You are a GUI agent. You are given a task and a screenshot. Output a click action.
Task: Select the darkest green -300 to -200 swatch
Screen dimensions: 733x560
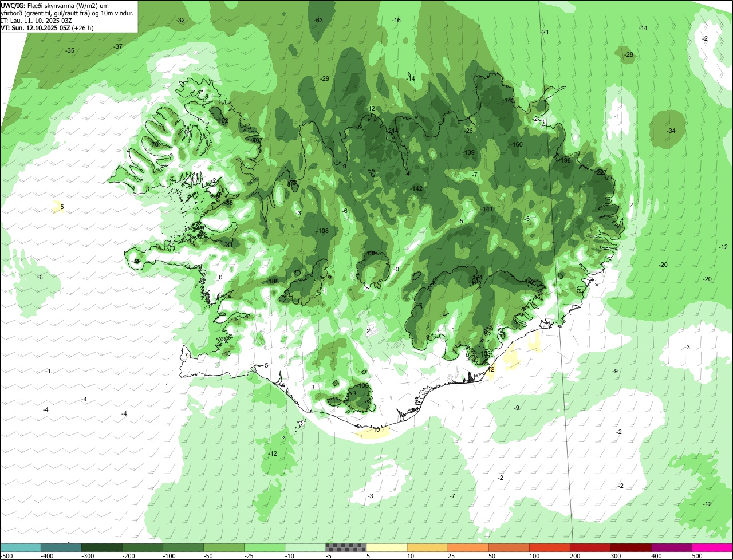101,547
